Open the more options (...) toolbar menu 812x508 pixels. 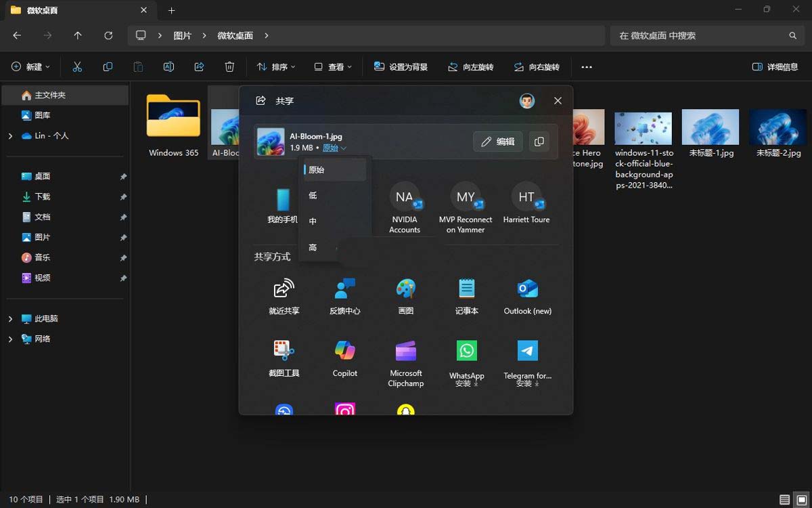587,67
